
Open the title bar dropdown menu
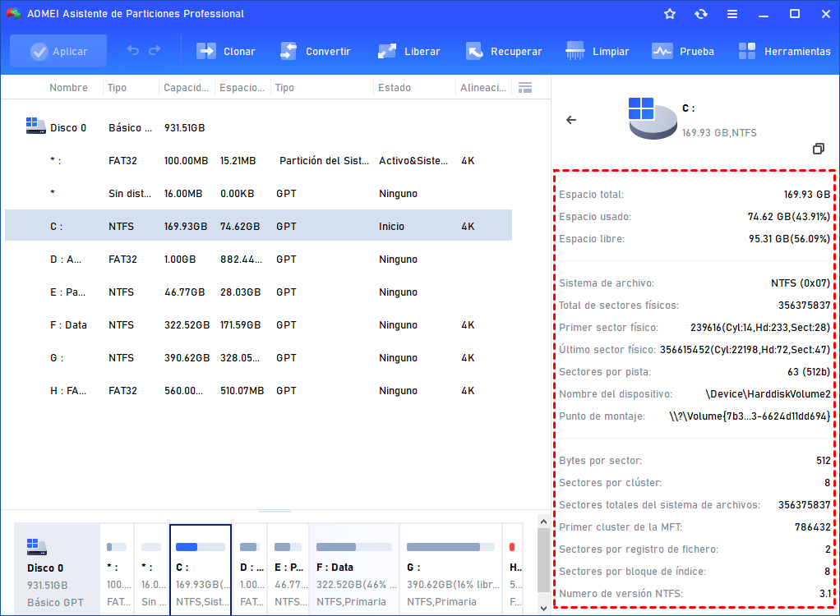coord(731,14)
